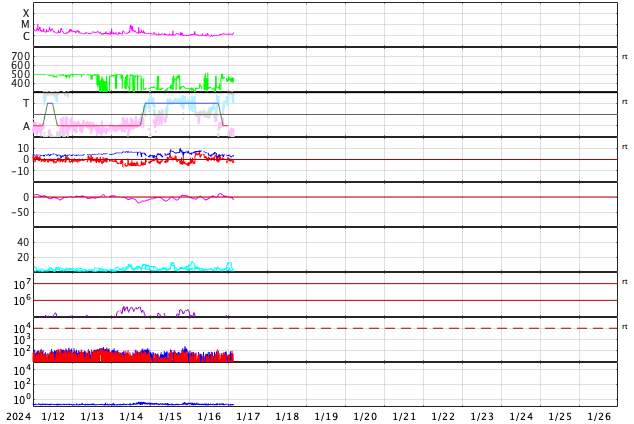Click the X flare class axis label
The height and width of the screenshot is (424, 634).
(x=26, y=13)
